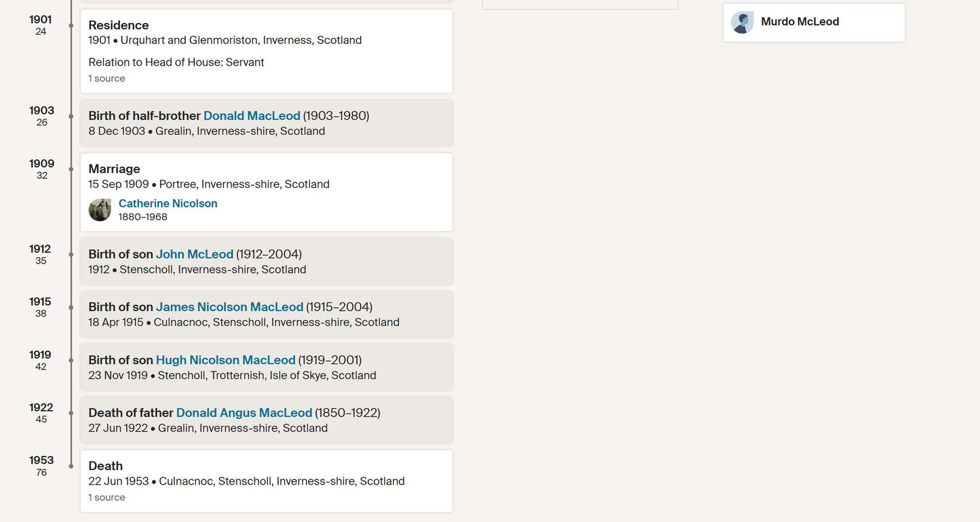Click the 1922 timeline marker dot
Viewport: 980px width, 522px height.
(x=71, y=413)
